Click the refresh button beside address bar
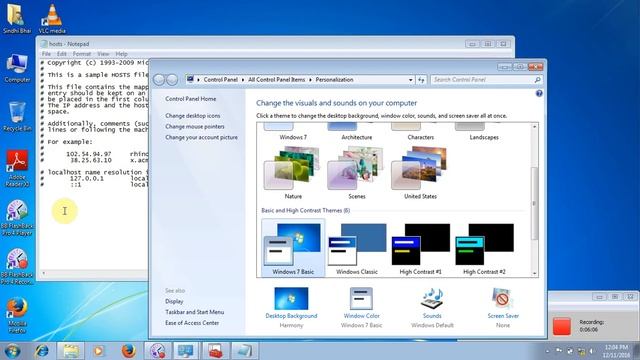640x360 pixels. click(421, 80)
